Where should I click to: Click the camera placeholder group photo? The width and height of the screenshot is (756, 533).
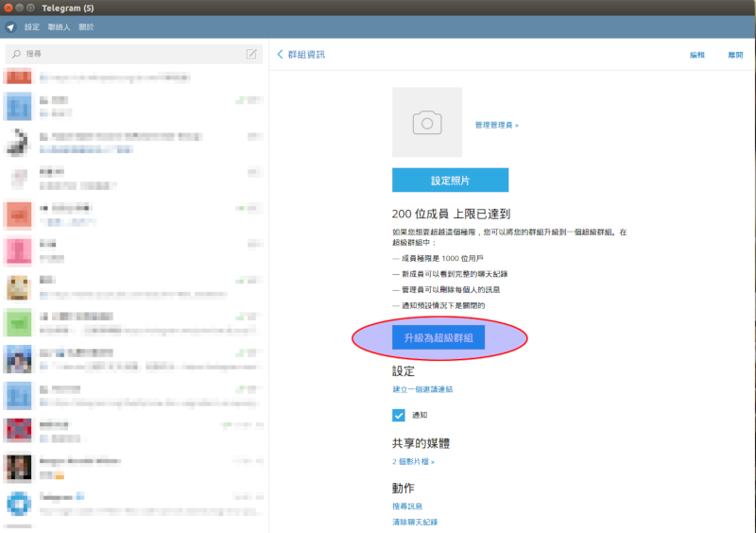(427, 122)
